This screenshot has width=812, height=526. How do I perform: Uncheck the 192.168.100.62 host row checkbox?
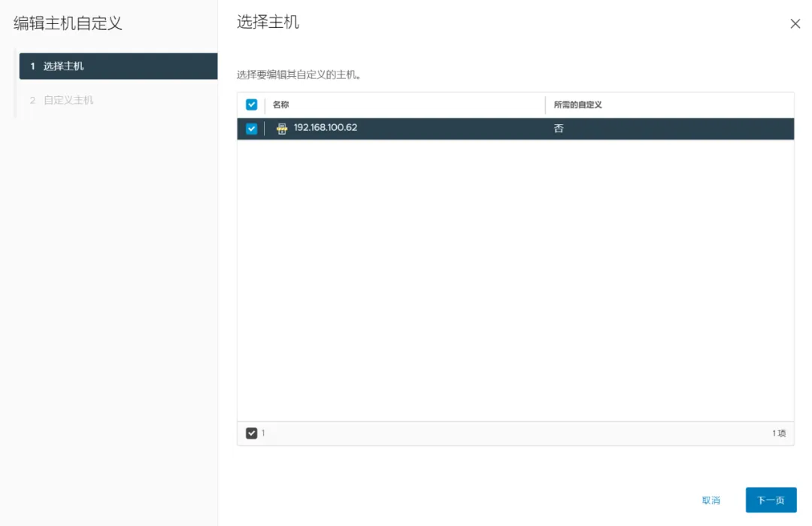click(x=251, y=129)
